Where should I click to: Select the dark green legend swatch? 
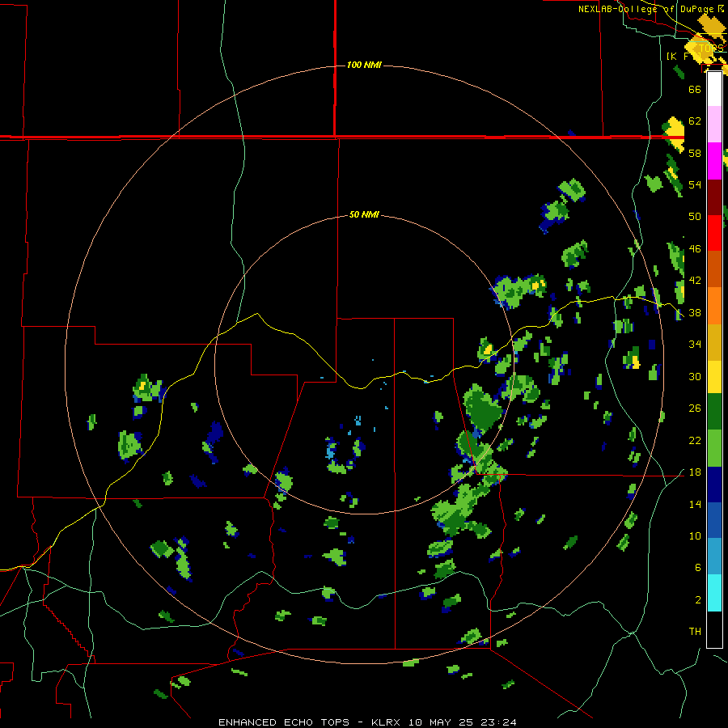point(714,412)
